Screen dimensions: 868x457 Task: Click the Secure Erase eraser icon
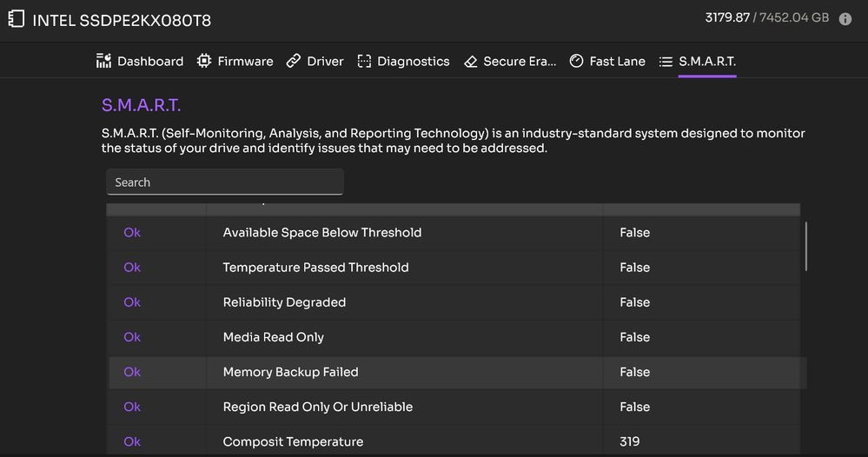click(471, 62)
